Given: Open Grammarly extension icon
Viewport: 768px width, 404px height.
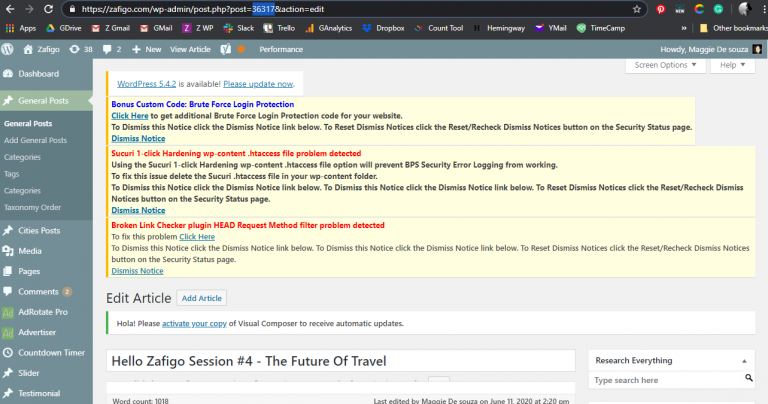Looking at the screenshot, I should click(x=718, y=9).
